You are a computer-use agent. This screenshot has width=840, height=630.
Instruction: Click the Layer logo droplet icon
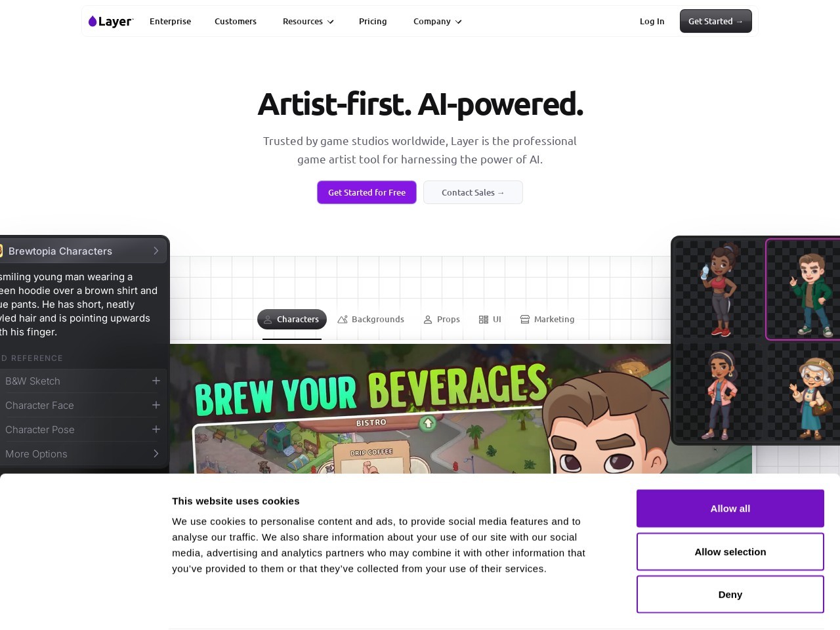tap(93, 22)
